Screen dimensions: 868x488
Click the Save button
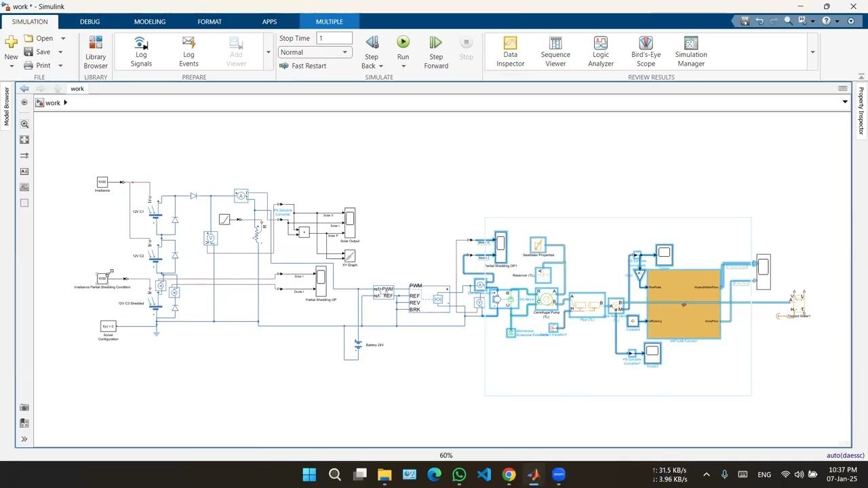37,52
